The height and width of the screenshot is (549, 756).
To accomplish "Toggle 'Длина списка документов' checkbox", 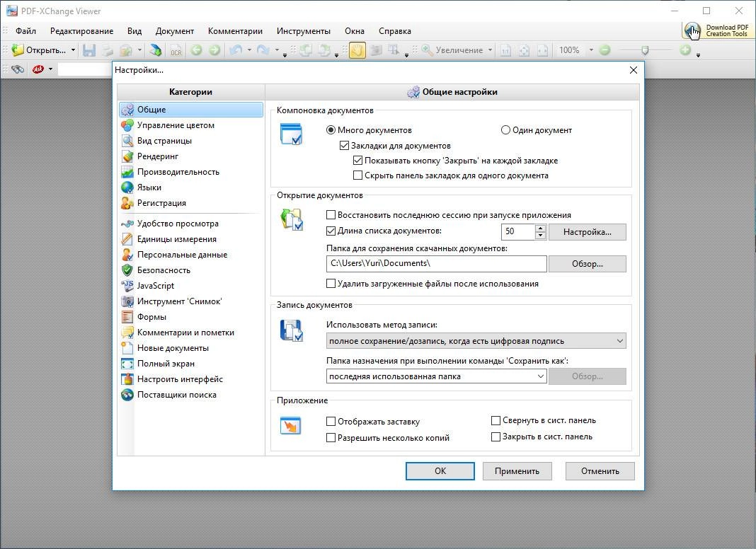I will [x=331, y=231].
